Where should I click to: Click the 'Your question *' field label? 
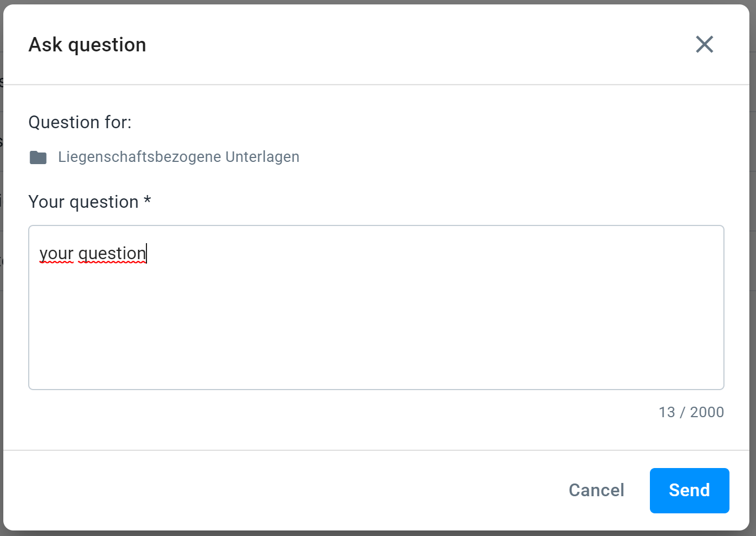tap(90, 202)
